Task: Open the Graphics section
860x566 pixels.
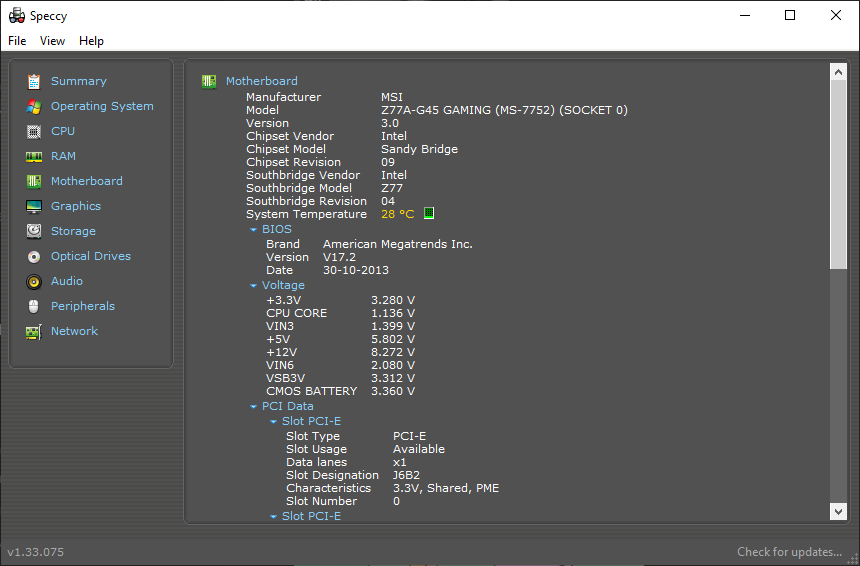Action: click(x=76, y=206)
